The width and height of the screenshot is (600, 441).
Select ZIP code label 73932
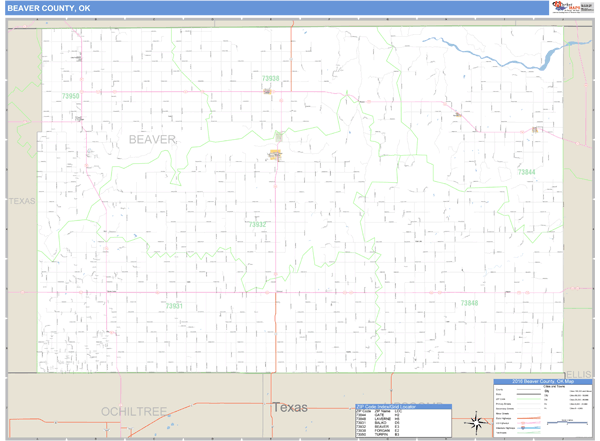click(x=257, y=224)
